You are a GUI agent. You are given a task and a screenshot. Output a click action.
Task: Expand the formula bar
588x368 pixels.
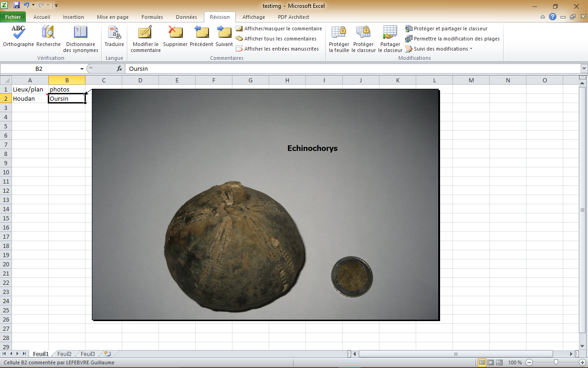[x=584, y=69]
